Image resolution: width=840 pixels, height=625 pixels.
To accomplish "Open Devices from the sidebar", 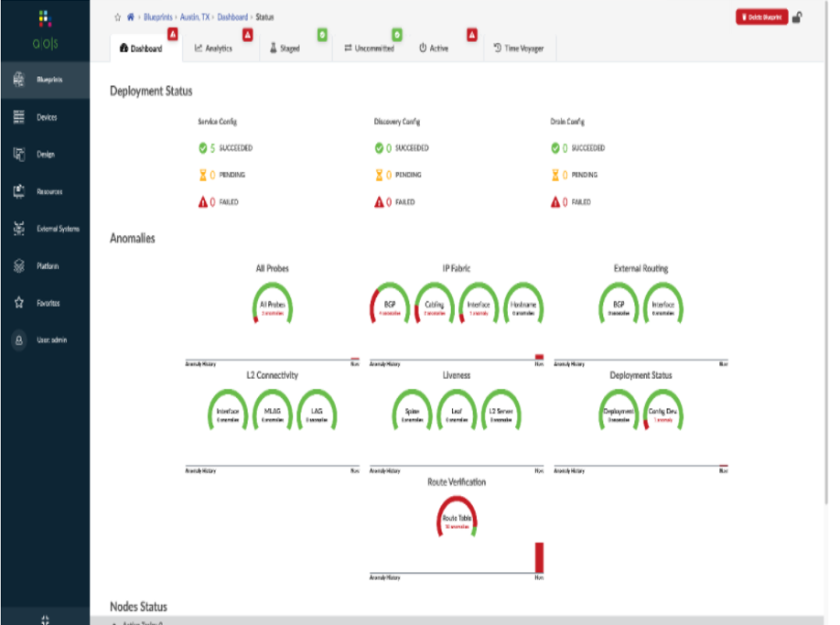I will [46, 117].
